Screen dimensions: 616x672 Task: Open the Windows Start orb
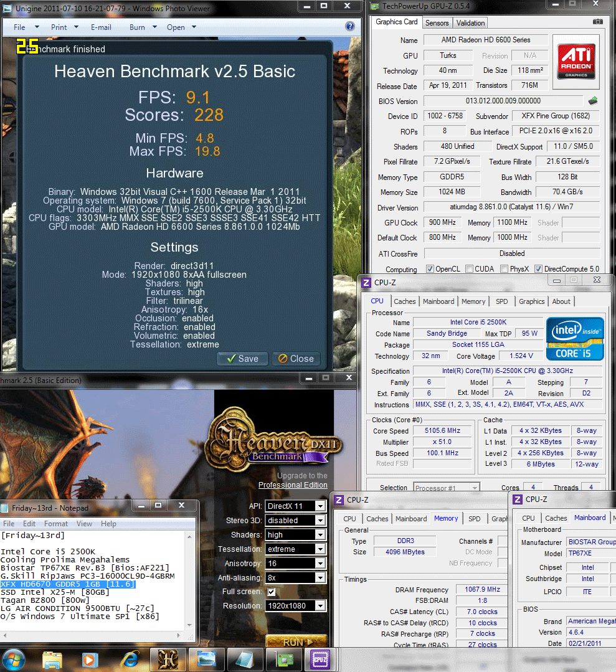13,659
